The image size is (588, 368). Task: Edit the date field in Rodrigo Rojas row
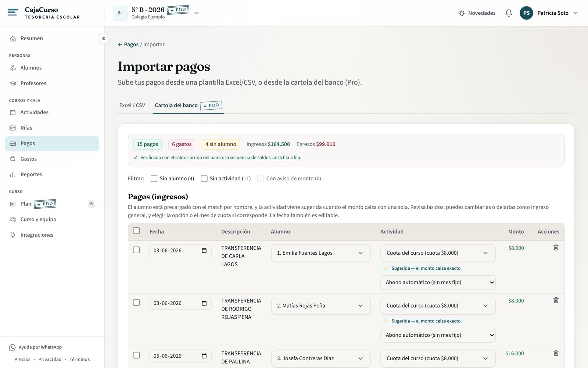(x=180, y=303)
